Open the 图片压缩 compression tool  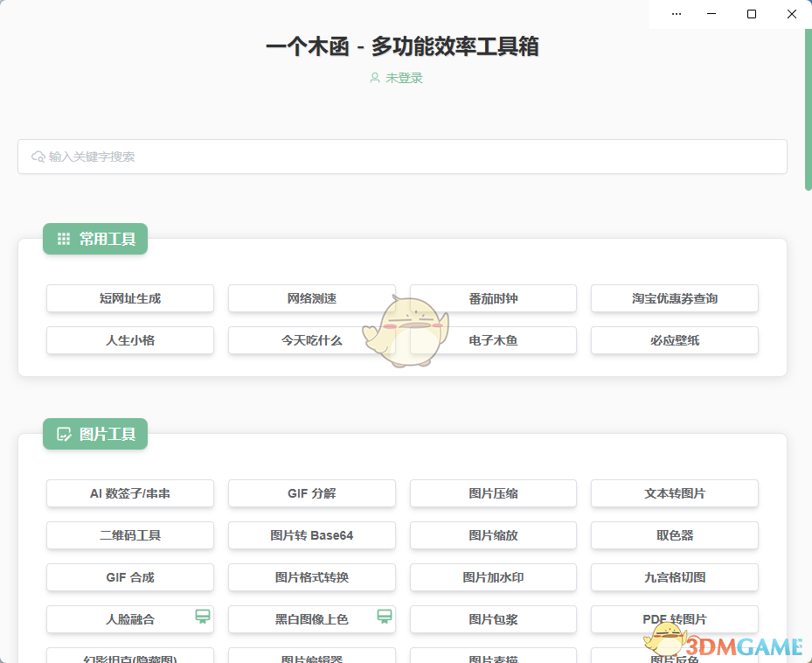[x=493, y=493]
